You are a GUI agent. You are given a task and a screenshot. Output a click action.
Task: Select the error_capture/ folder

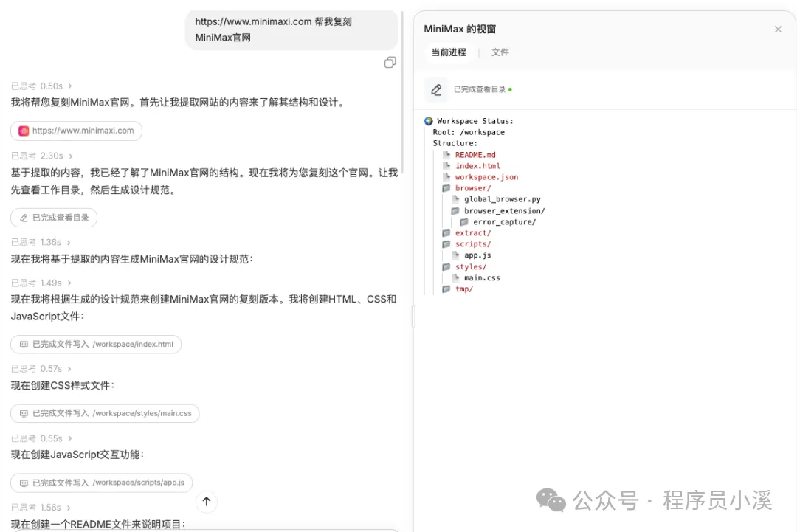(x=504, y=222)
